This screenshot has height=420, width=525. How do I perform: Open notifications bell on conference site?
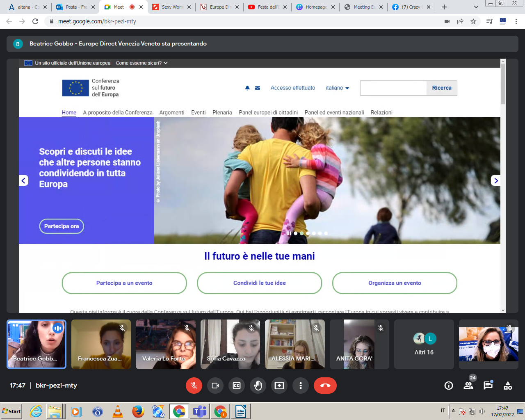pos(247,88)
